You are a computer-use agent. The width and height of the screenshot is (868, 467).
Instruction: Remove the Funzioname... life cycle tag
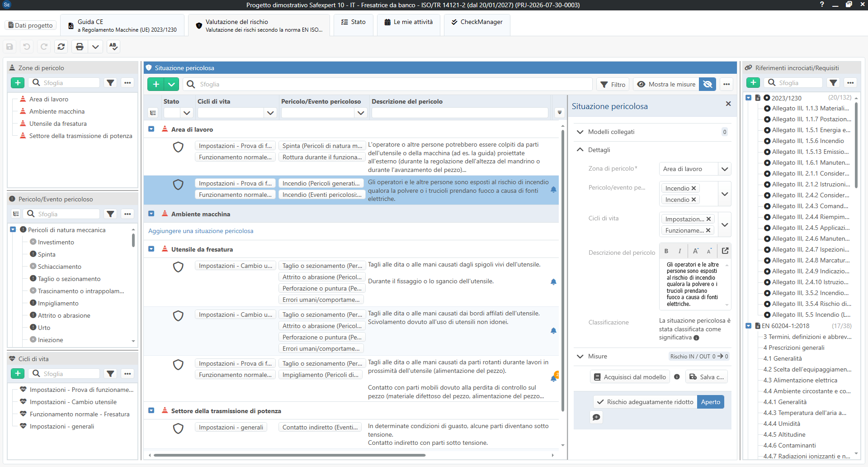coord(708,230)
